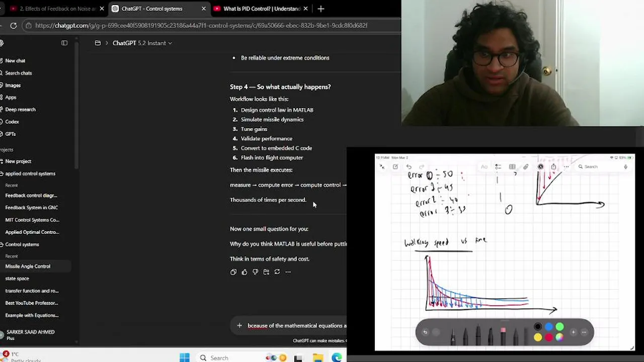Open the Windows Start menu
The height and width of the screenshot is (362, 644).
(x=185, y=358)
